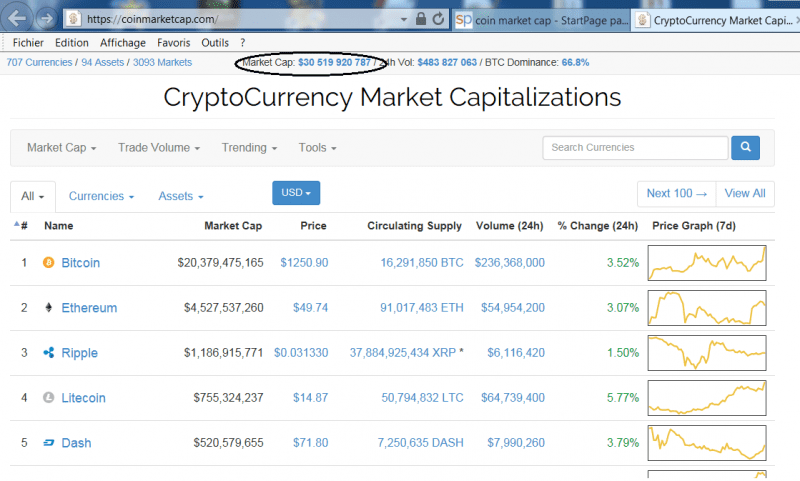Sort by the Price column header
This screenshot has width=800, height=481.
click(x=313, y=225)
